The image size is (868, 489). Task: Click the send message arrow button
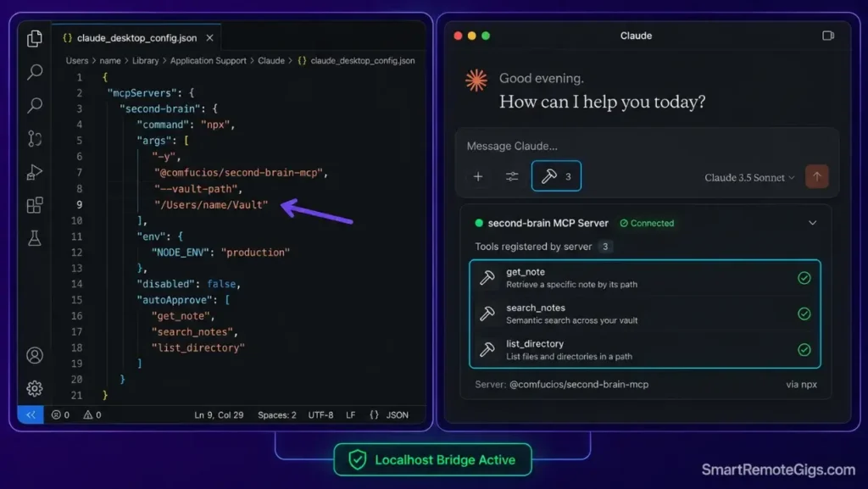pyautogui.click(x=817, y=176)
